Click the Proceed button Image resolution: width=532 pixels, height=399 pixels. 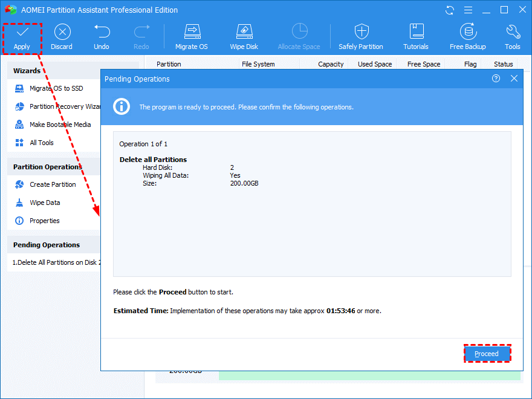tap(487, 354)
